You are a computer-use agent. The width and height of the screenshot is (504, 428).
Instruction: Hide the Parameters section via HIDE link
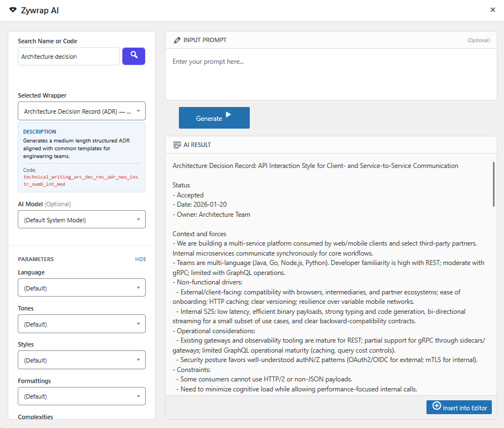click(x=140, y=259)
